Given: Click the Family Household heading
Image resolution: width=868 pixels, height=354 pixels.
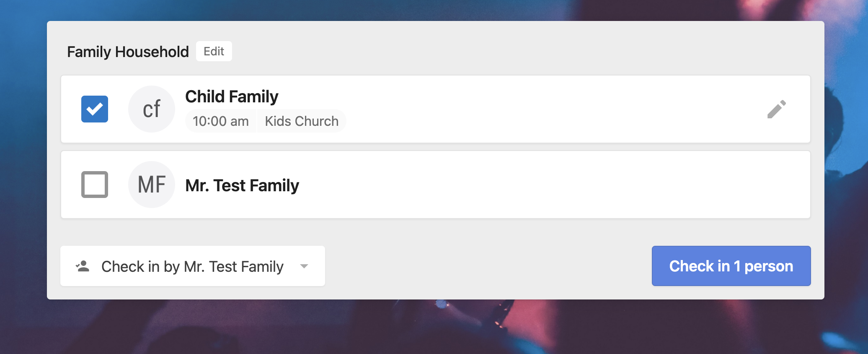Looking at the screenshot, I should click(x=128, y=52).
